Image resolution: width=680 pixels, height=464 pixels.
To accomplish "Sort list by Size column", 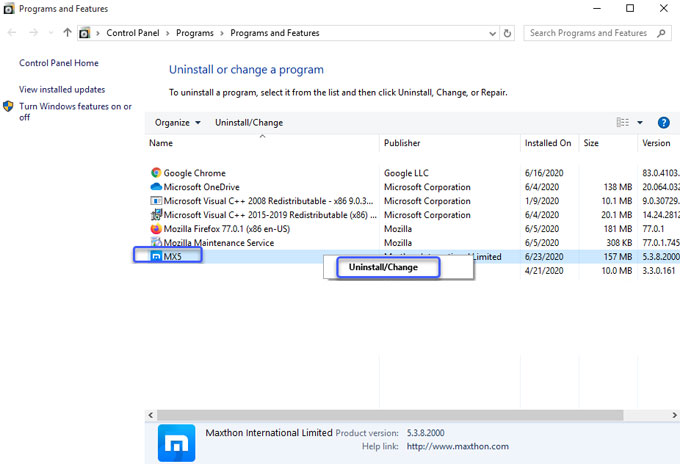I will [608, 143].
